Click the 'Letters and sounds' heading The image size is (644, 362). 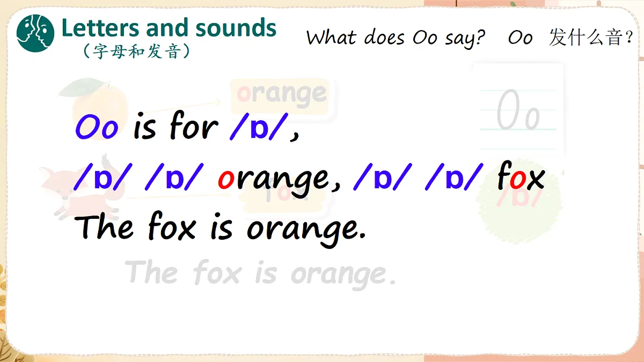click(169, 28)
